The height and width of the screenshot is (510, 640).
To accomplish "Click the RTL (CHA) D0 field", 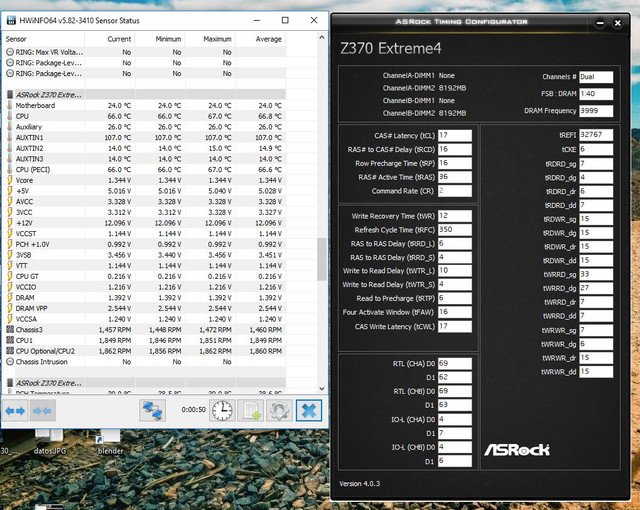I will (455, 364).
